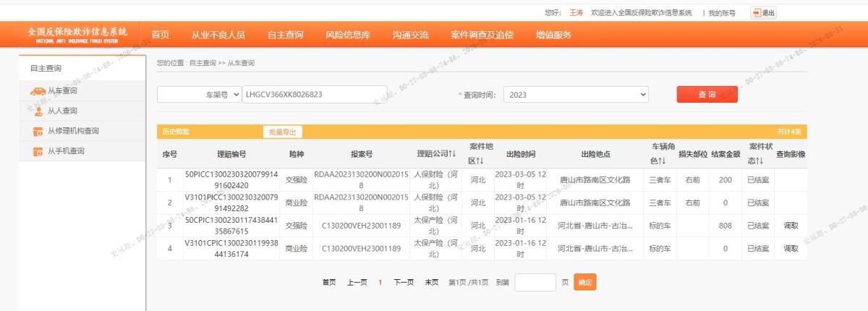The height and width of the screenshot is (311, 868).
Task: Click the icon beside 从修理机构查询
Action: (38, 131)
